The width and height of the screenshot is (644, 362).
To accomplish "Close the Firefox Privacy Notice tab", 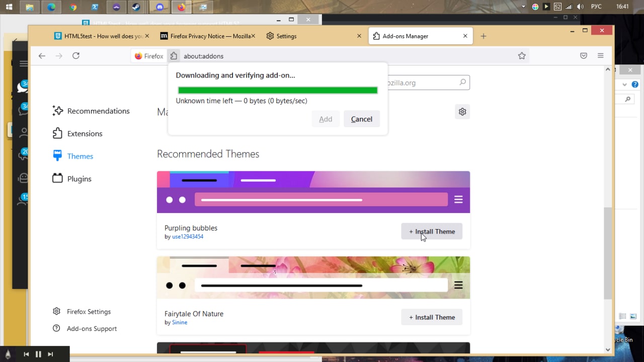I will [253, 36].
